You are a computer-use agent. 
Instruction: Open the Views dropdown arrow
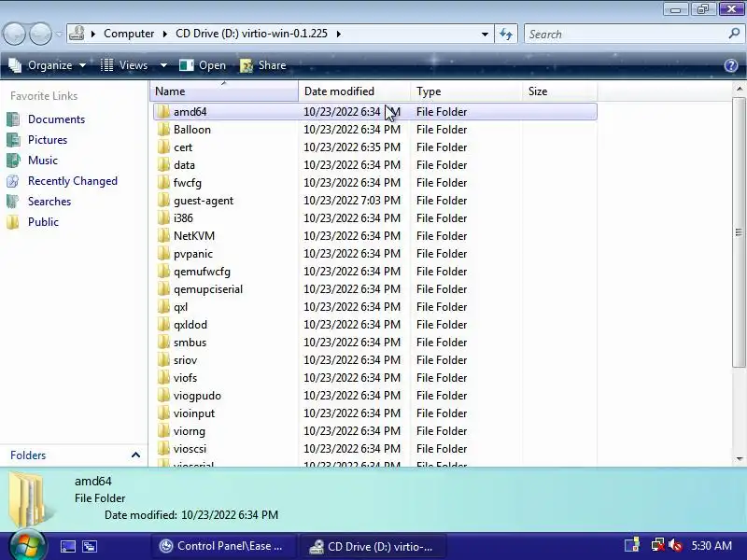pyautogui.click(x=163, y=65)
